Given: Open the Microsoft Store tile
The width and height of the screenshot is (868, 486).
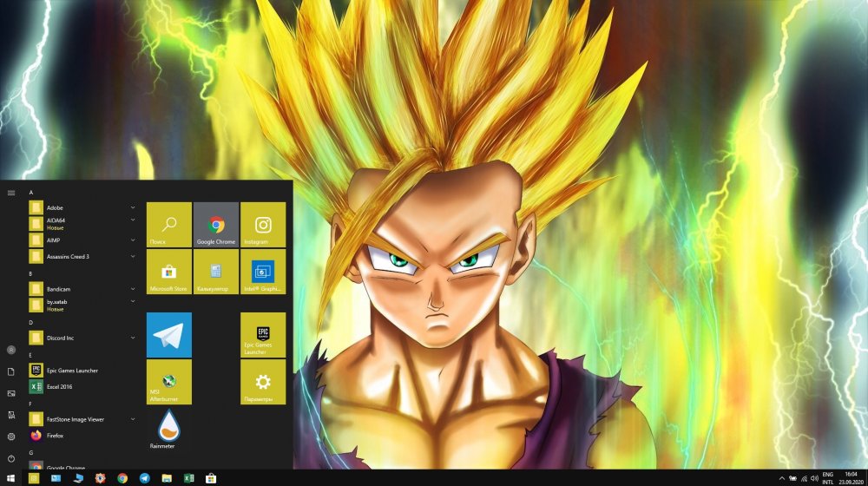Looking at the screenshot, I should pyautogui.click(x=168, y=272).
